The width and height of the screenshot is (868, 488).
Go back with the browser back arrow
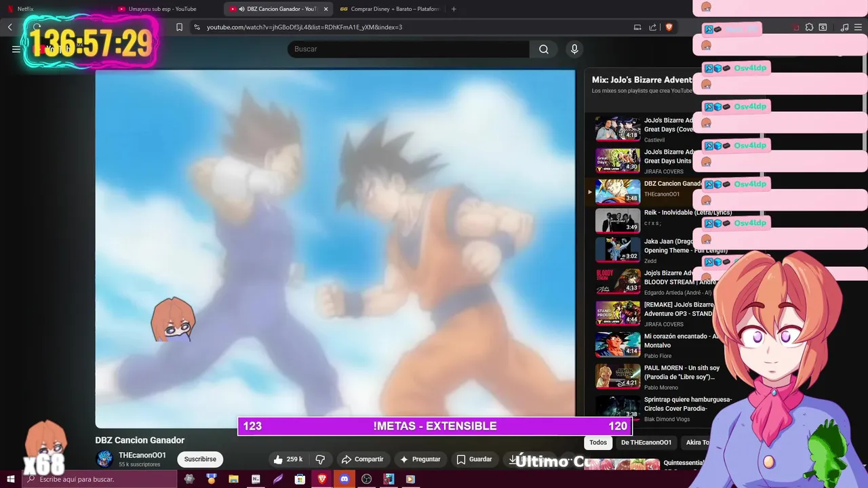(10, 27)
